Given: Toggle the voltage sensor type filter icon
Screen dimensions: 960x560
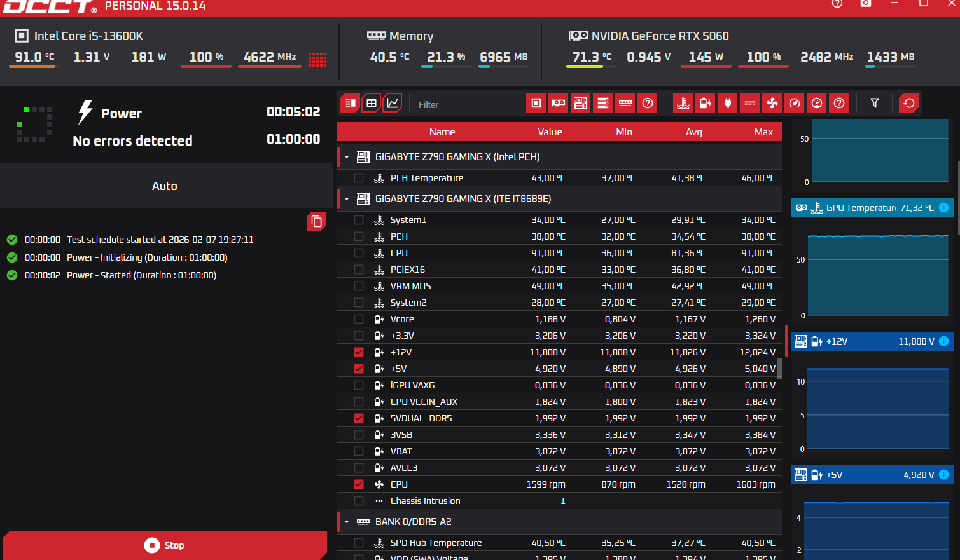Looking at the screenshot, I should (706, 103).
